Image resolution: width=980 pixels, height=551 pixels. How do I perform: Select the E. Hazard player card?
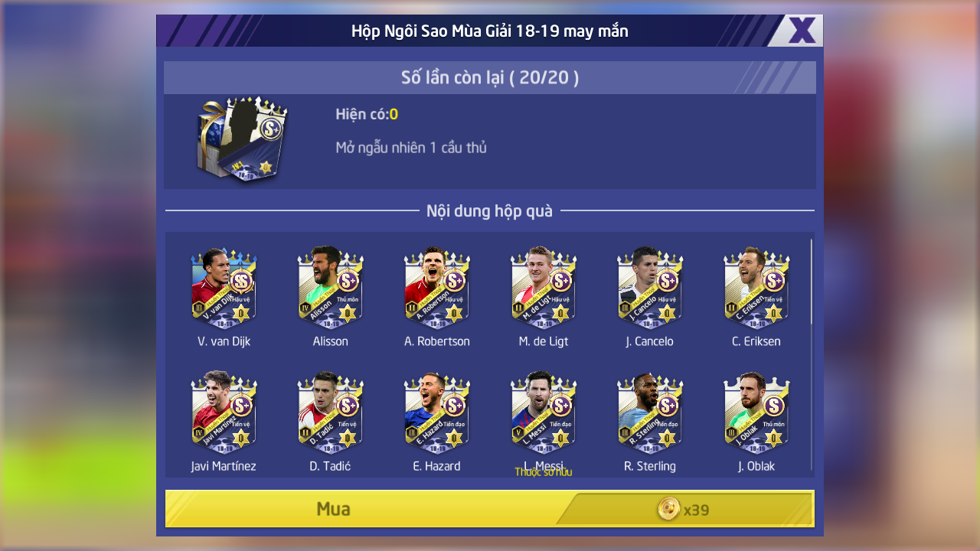coord(436,412)
